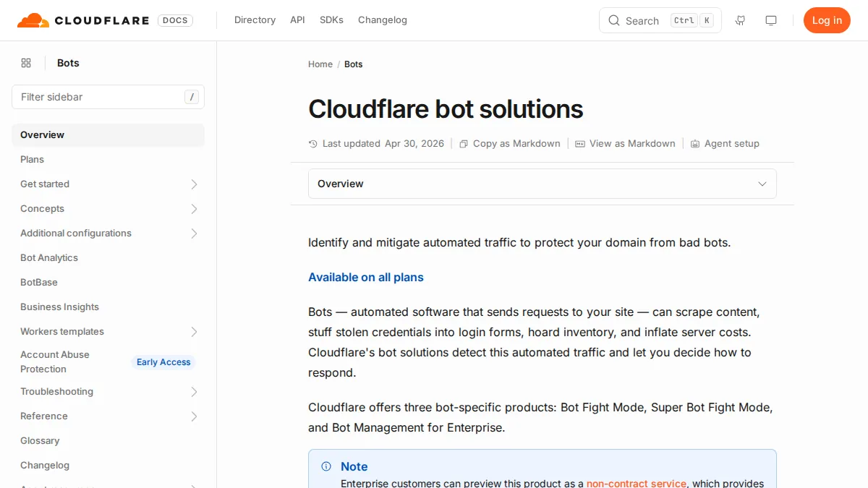Expand the Get started section
Screen dimensions: 868x488
pos(194,184)
